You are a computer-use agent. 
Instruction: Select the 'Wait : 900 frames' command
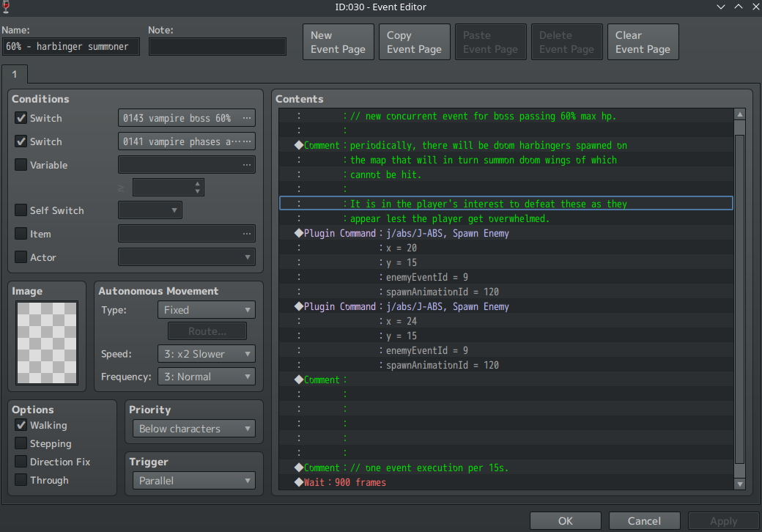coord(506,482)
